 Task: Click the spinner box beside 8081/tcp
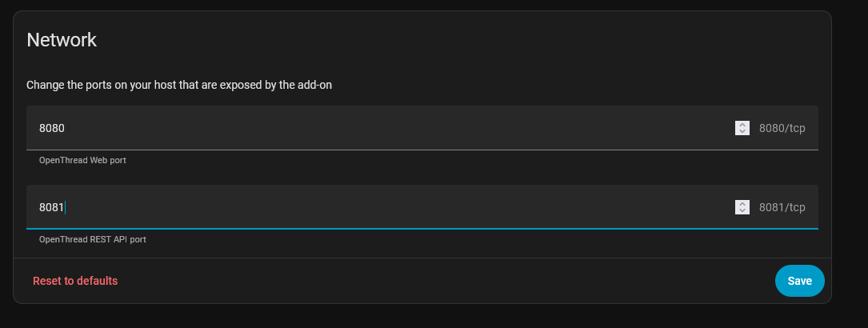742,207
